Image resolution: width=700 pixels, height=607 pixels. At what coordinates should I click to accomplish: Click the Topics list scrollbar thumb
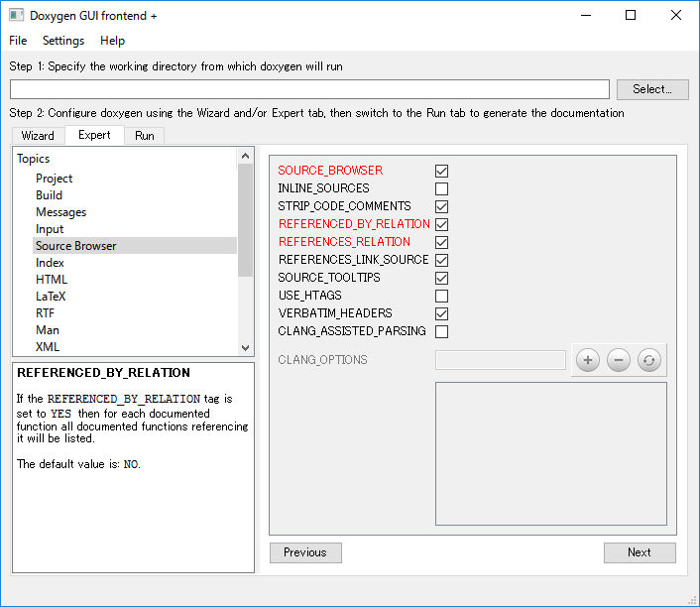[245, 220]
